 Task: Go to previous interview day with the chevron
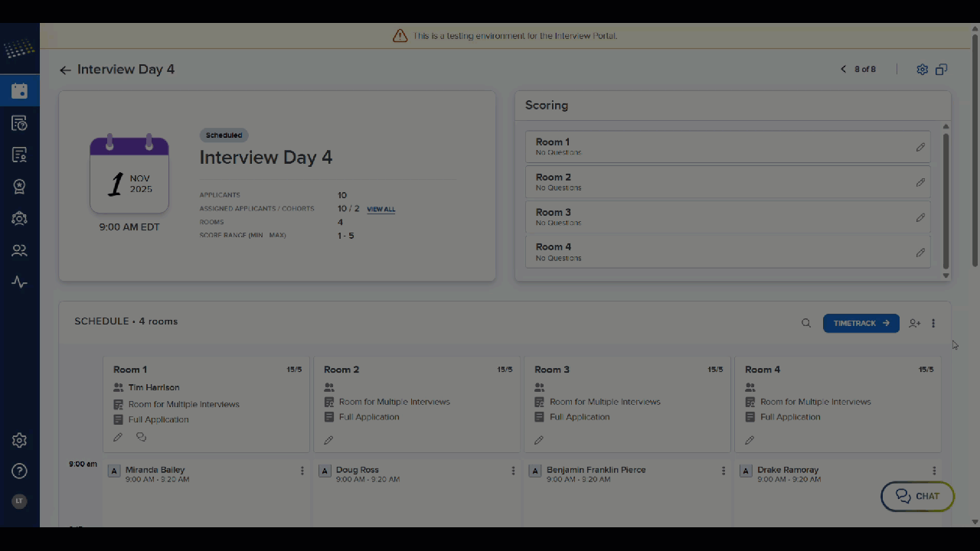843,69
